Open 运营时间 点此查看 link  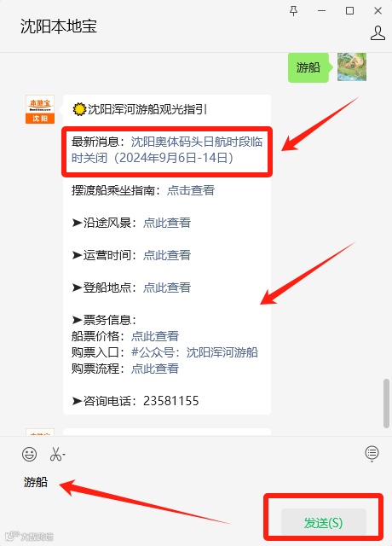click(x=167, y=255)
